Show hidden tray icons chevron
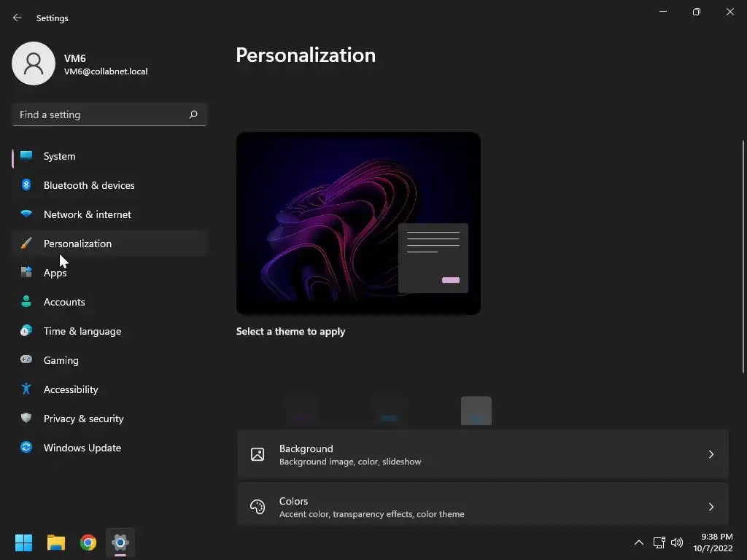 point(639,542)
